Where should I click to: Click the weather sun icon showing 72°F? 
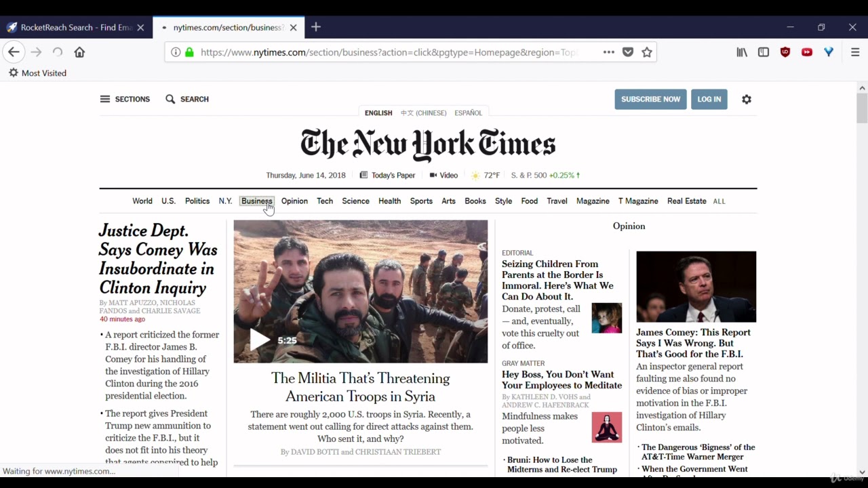[475, 175]
